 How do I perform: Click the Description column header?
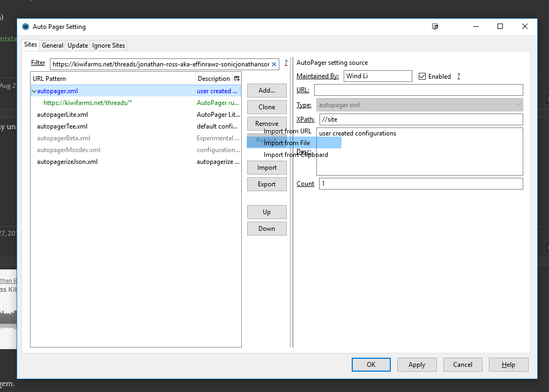[x=213, y=79]
